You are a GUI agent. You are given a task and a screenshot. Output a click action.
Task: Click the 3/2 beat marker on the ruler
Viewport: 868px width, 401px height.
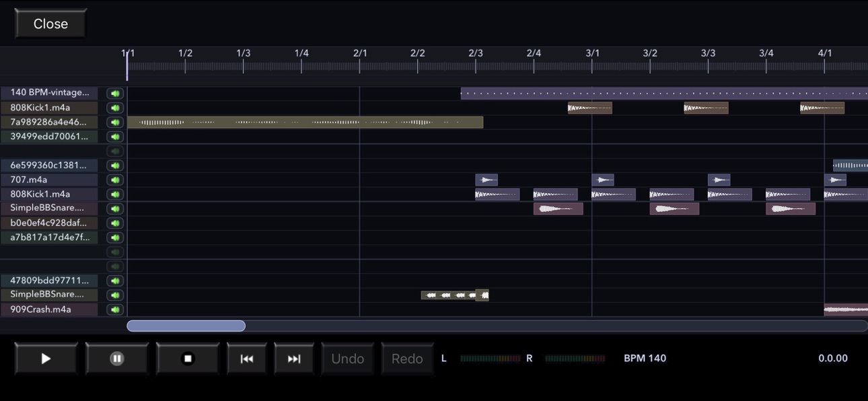tap(650, 53)
